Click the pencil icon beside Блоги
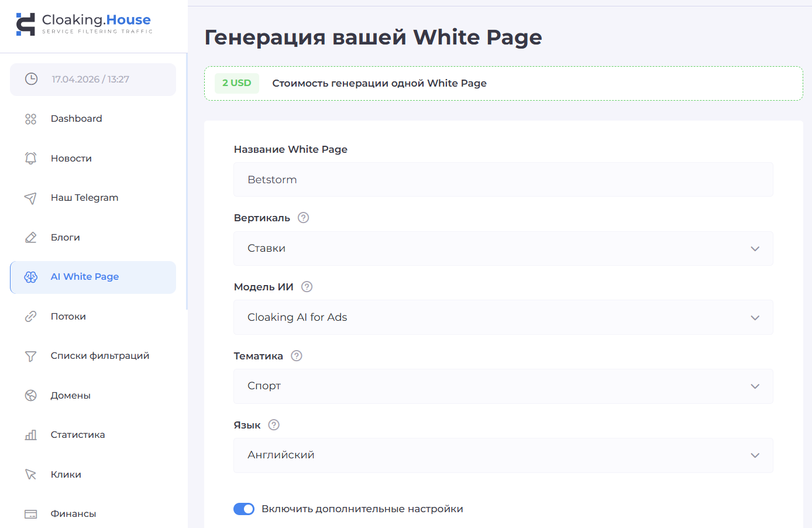The height and width of the screenshot is (528, 812). pos(31,237)
